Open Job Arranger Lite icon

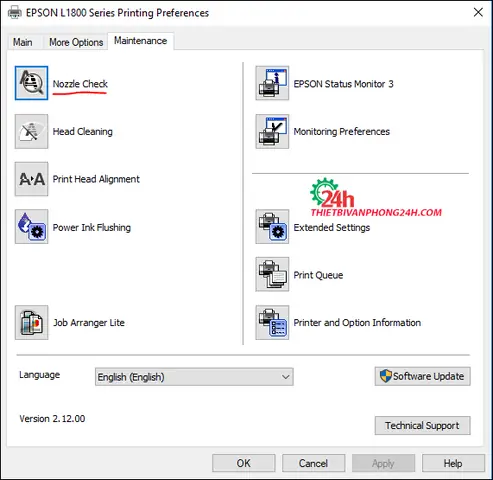[x=31, y=322]
